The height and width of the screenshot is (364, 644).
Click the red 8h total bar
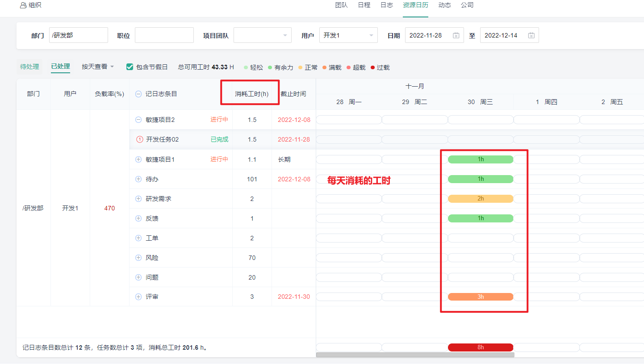click(481, 347)
